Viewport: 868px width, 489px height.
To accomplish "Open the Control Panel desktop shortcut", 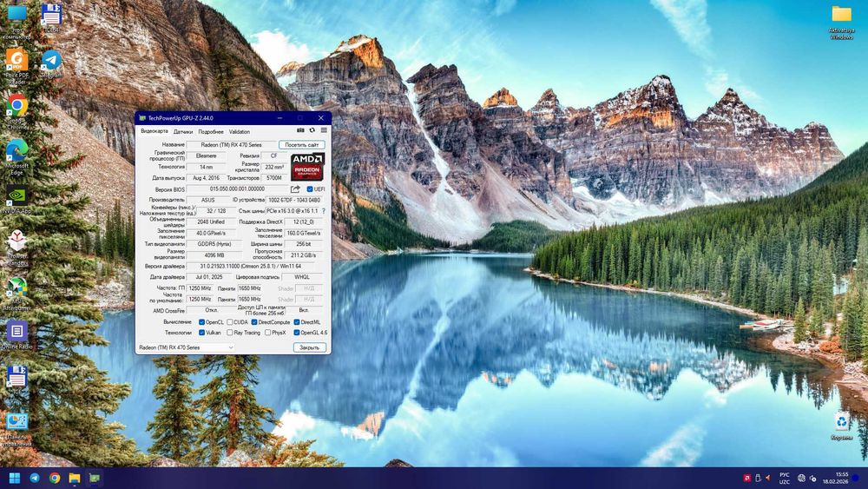I will tap(16, 429).
